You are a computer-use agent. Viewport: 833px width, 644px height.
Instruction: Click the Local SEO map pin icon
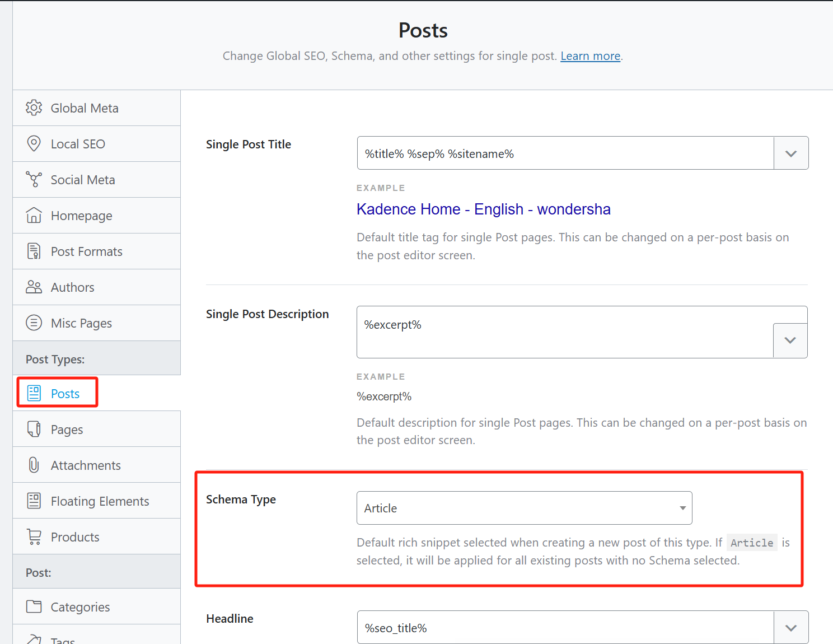[x=34, y=144]
